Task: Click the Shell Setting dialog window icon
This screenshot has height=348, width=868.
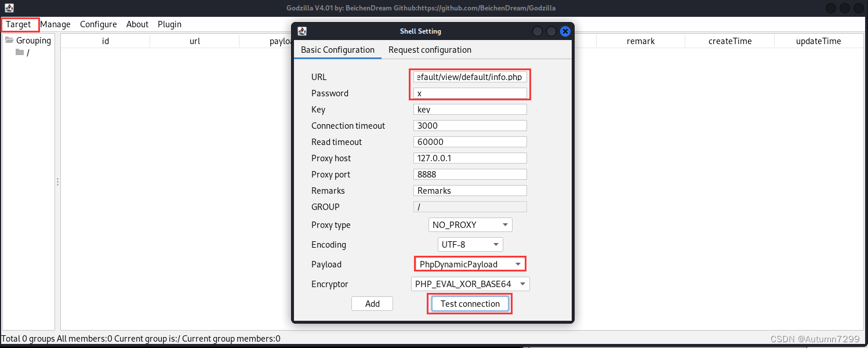Action: (302, 31)
